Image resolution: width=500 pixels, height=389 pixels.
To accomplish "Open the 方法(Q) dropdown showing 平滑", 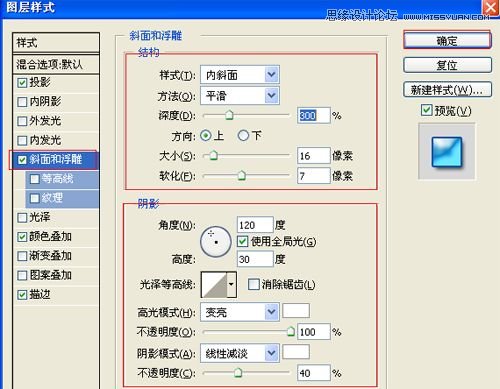I will pyautogui.click(x=240, y=96).
